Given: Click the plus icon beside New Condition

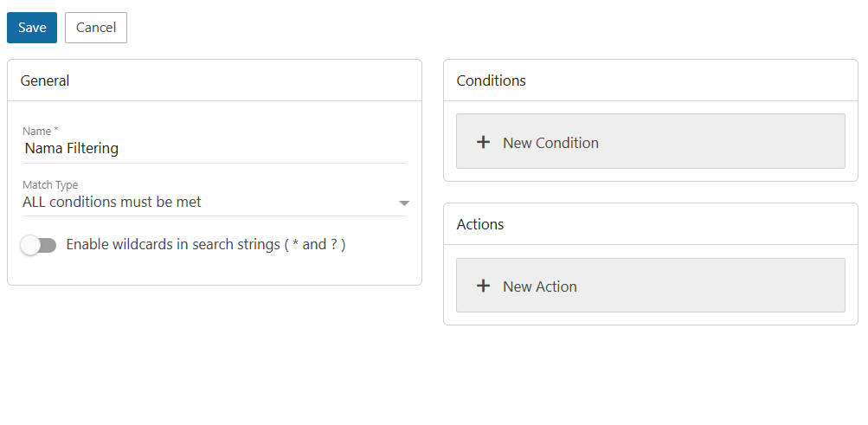Looking at the screenshot, I should point(484,142).
